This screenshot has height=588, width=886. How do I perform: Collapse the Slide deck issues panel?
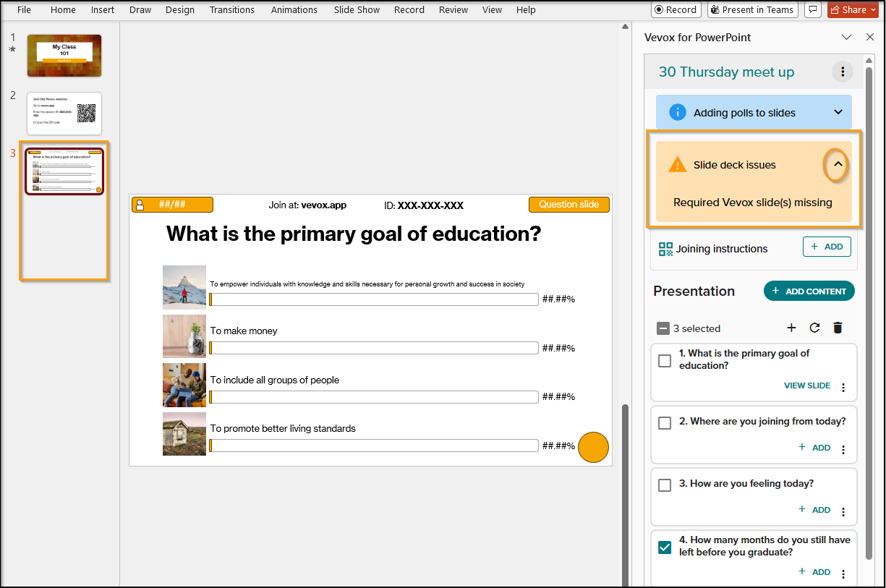pos(837,165)
